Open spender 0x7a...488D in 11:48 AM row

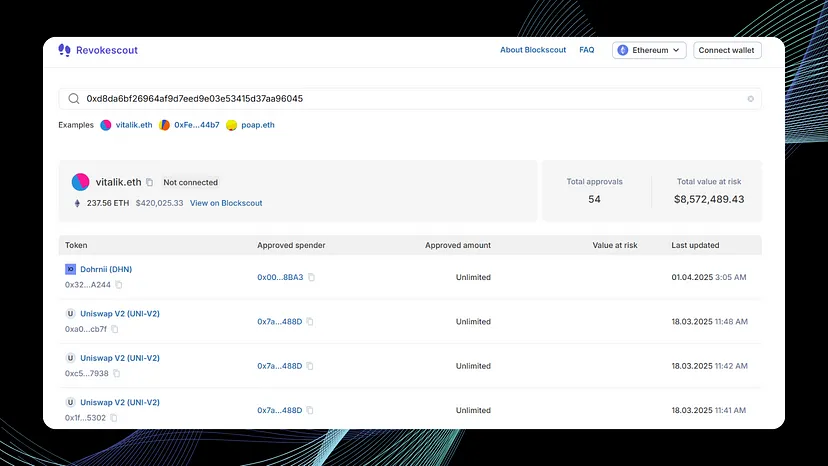pos(280,322)
